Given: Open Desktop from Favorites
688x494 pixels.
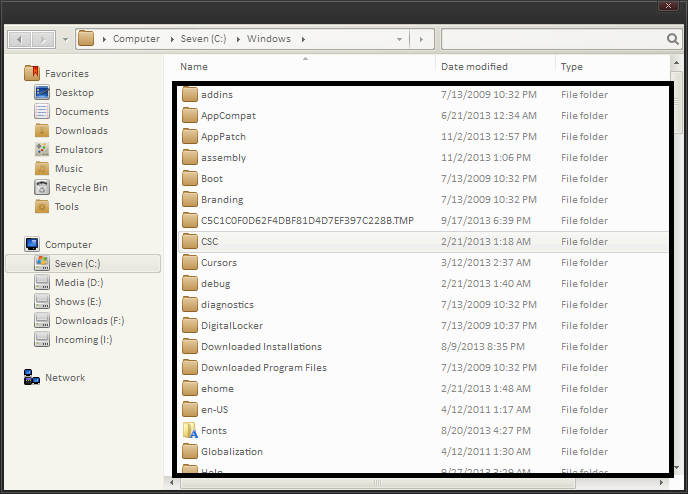Looking at the screenshot, I should click(x=75, y=93).
